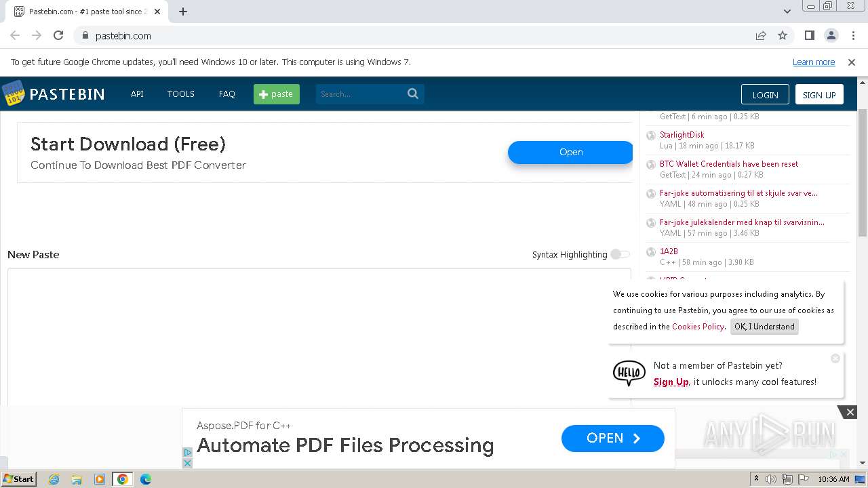868x488 pixels.
Task: Open the Cookies Policy link
Action: point(698,327)
